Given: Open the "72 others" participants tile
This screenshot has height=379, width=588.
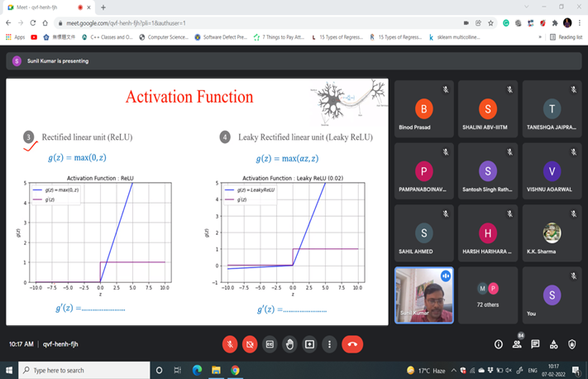Looking at the screenshot, I should [x=487, y=295].
